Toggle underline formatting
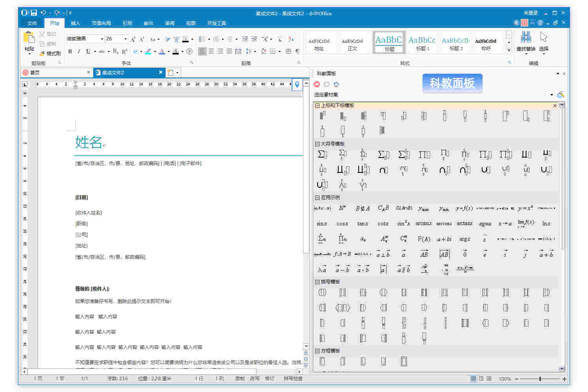 [x=87, y=51]
